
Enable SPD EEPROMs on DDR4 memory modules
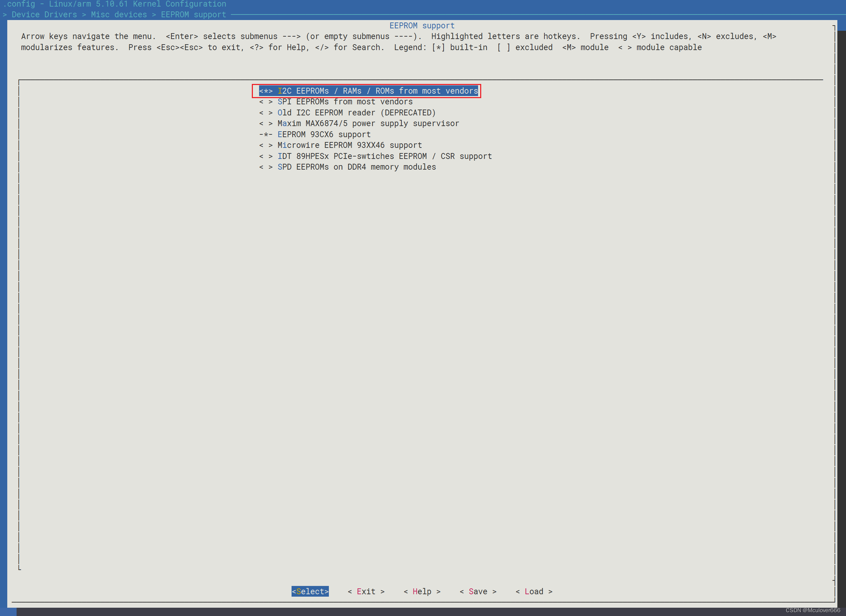[x=348, y=167]
